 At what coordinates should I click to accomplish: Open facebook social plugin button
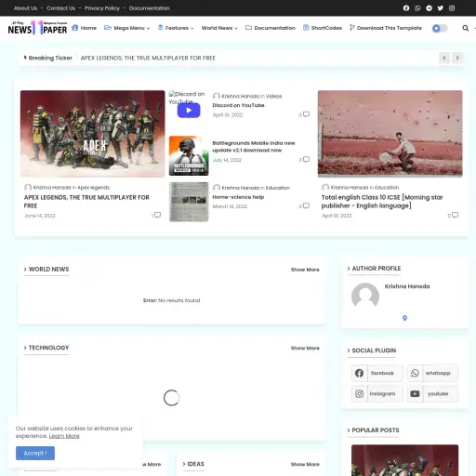(377, 373)
